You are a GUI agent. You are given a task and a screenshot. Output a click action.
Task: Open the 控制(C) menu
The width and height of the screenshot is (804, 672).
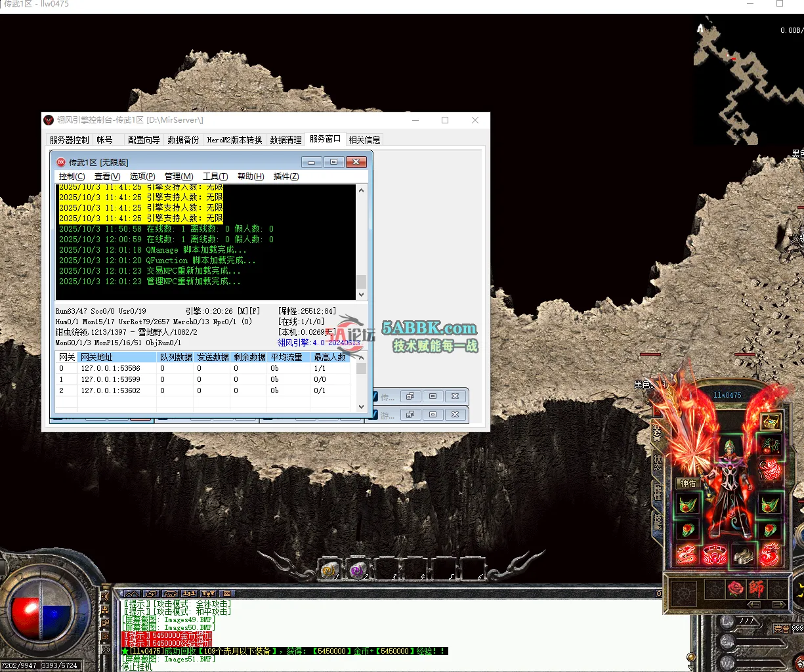click(72, 177)
